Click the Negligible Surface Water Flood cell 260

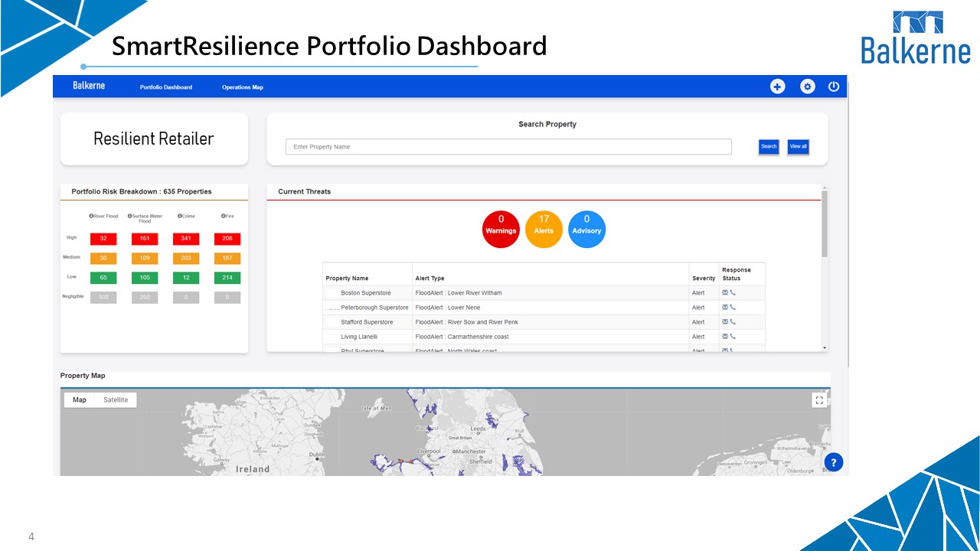(145, 297)
